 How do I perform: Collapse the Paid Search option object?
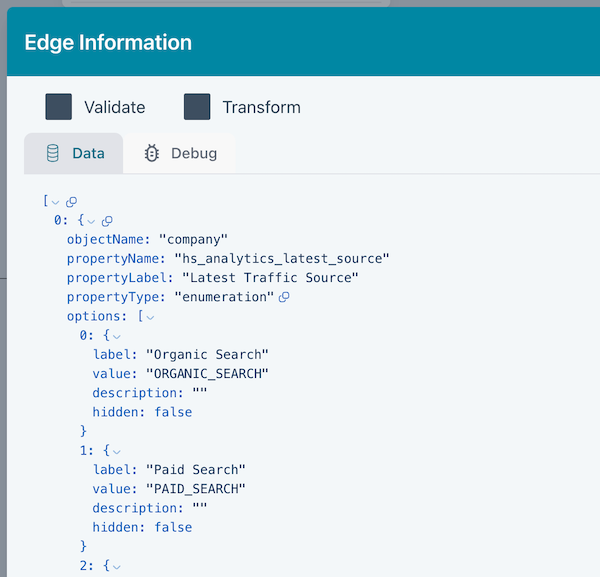[x=117, y=451]
